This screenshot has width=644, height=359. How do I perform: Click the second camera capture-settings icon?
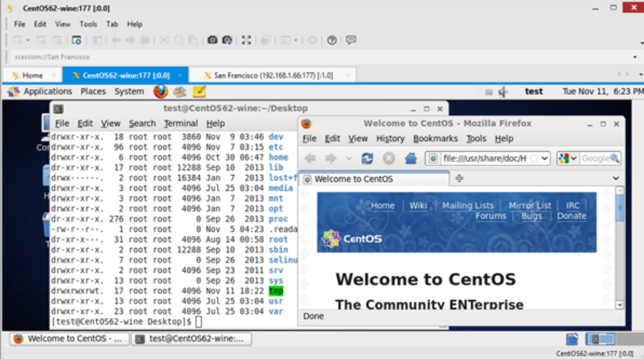coord(227,40)
